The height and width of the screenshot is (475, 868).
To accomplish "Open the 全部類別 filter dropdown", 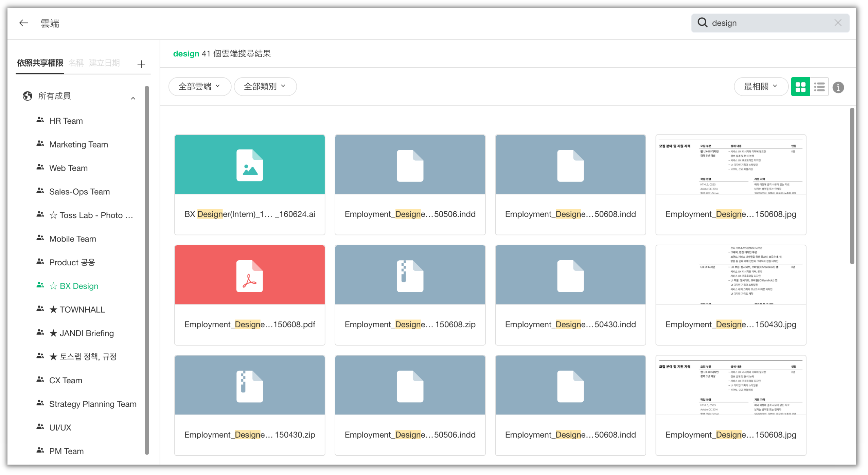I will pyautogui.click(x=265, y=87).
